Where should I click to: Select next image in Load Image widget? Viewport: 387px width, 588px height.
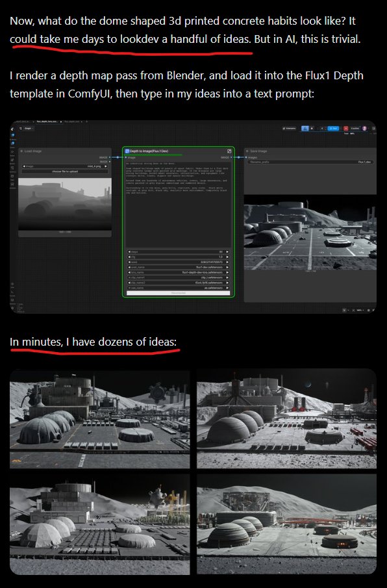106,166
